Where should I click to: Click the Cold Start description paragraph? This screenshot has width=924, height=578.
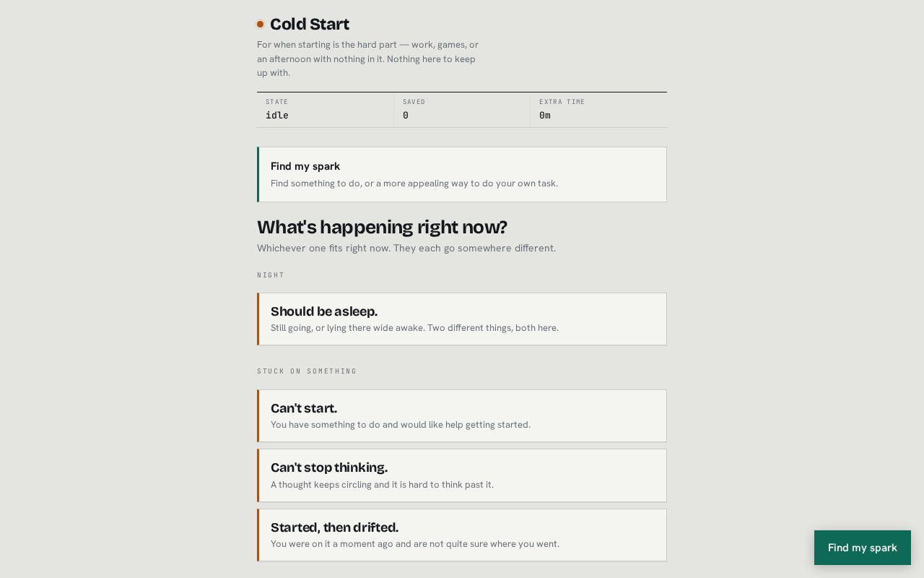click(x=368, y=59)
